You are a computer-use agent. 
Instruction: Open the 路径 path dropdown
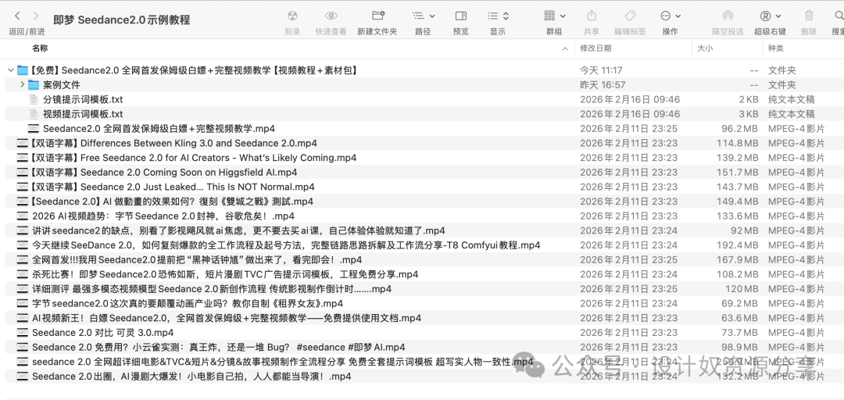tap(423, 16)
